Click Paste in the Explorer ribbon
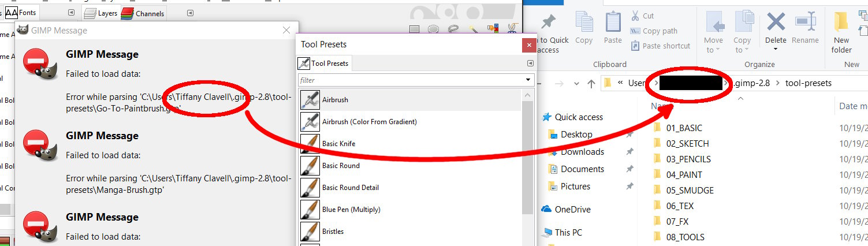This screenshot has width=868, height=246. click(x=613, y=29)
